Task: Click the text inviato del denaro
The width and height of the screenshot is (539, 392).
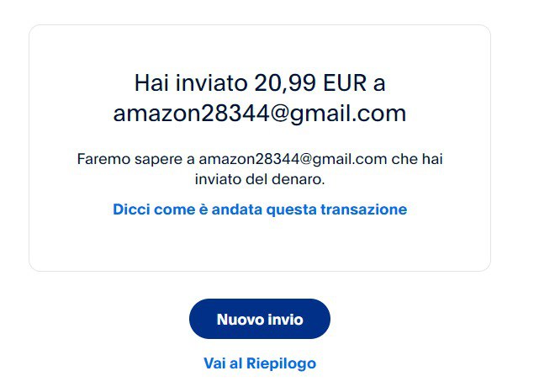Action: [260, 179]
